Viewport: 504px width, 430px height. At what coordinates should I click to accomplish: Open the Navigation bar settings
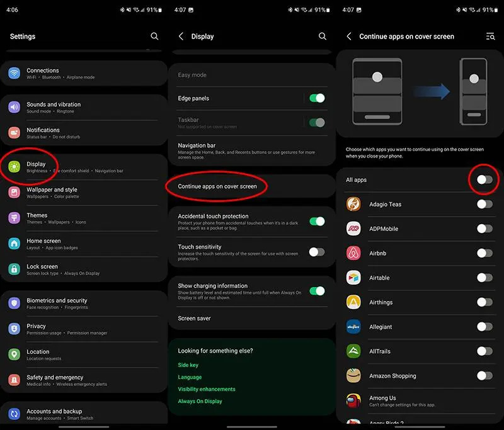pos(252,150)
